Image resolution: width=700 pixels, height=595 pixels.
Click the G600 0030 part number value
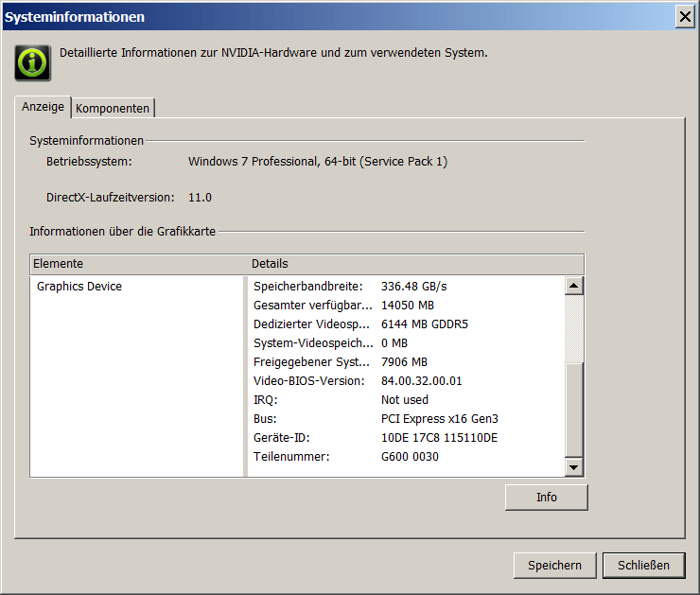tap(410, 457)
